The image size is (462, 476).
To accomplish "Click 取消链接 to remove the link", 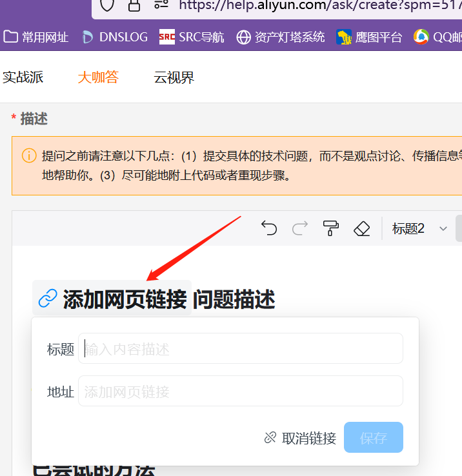I will tap(301, 439).
